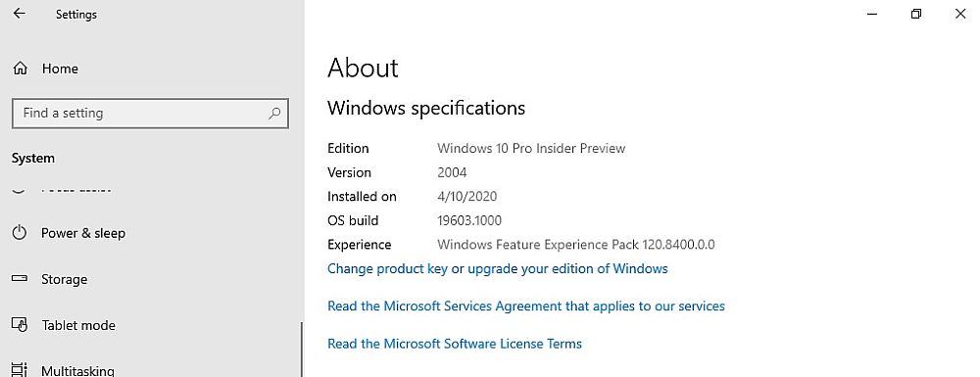Select the Tablet mode icon
The height and width of the screenshot is (377, 980).
[x=20, y=324]
